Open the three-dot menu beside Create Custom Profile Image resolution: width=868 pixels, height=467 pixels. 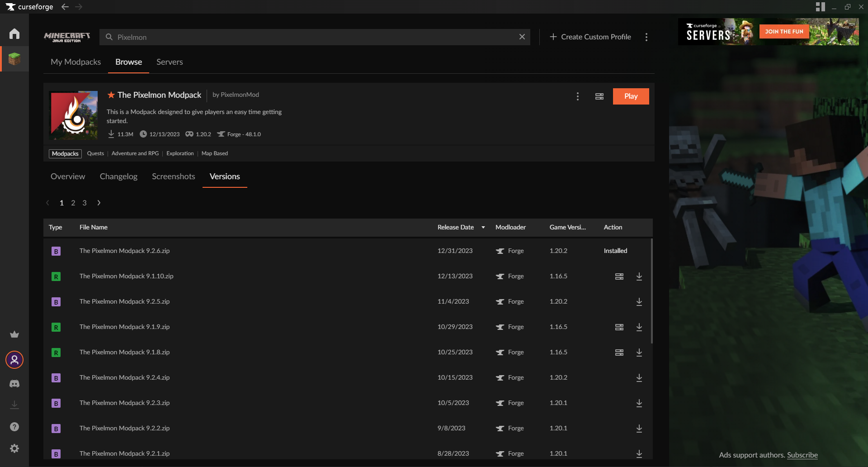click(x=646, y=37)
